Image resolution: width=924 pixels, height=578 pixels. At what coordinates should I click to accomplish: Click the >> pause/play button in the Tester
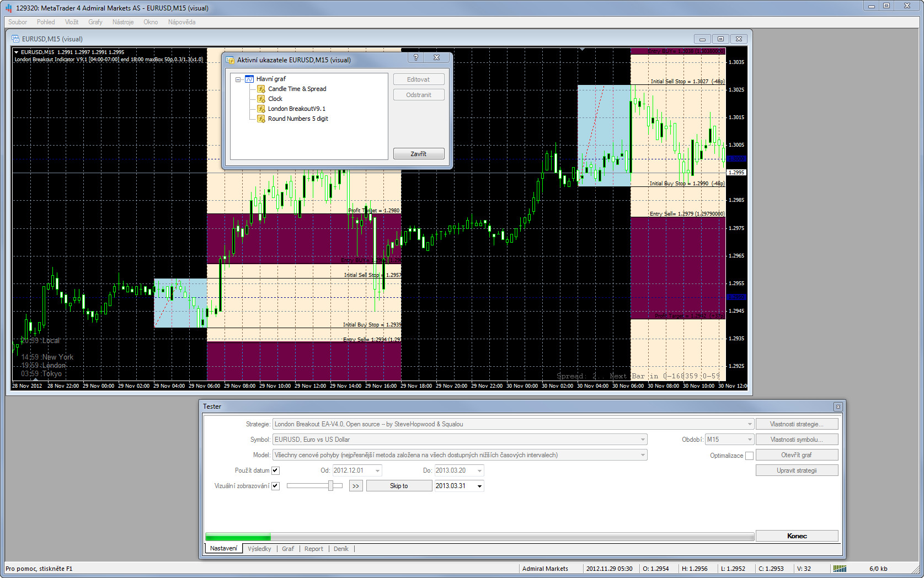coord(356,486)
